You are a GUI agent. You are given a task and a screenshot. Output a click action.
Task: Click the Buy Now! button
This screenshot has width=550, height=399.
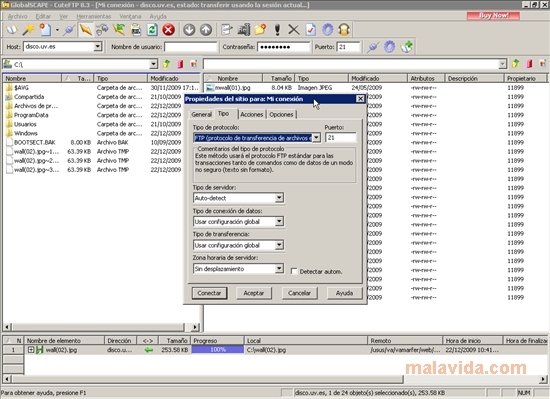493,15
